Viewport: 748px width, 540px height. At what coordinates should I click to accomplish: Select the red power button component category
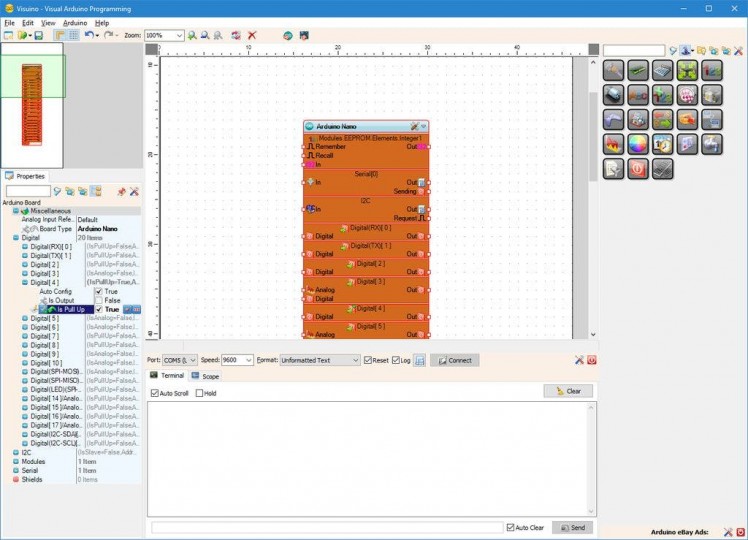637,169
